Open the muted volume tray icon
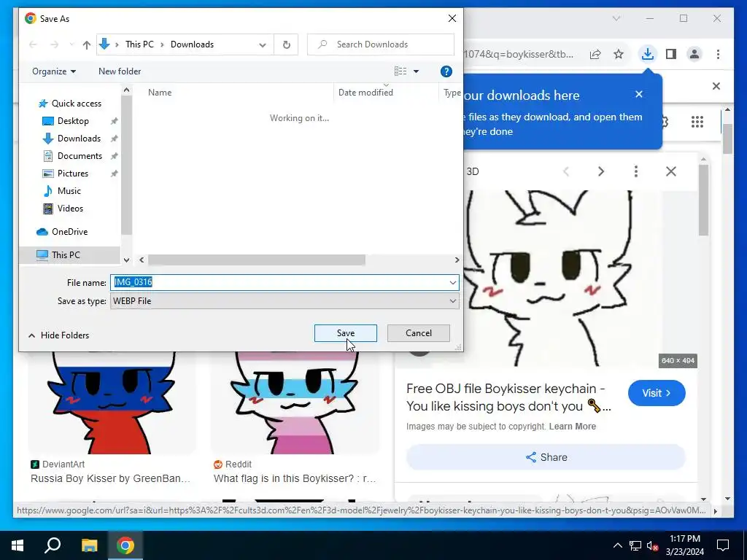Image resolution: width=747 pixels, height=560 pixels. tap(652, 545)
